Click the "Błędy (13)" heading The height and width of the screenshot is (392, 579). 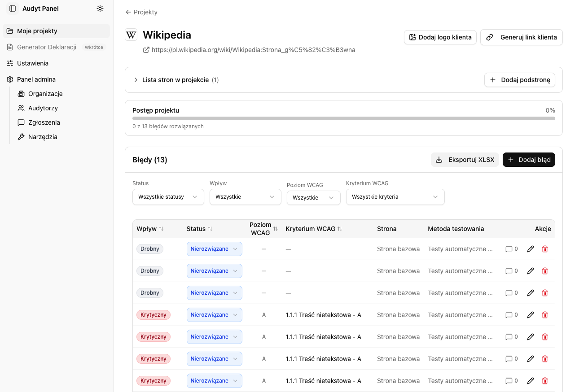pyautogui.click(x=150, y=160)
